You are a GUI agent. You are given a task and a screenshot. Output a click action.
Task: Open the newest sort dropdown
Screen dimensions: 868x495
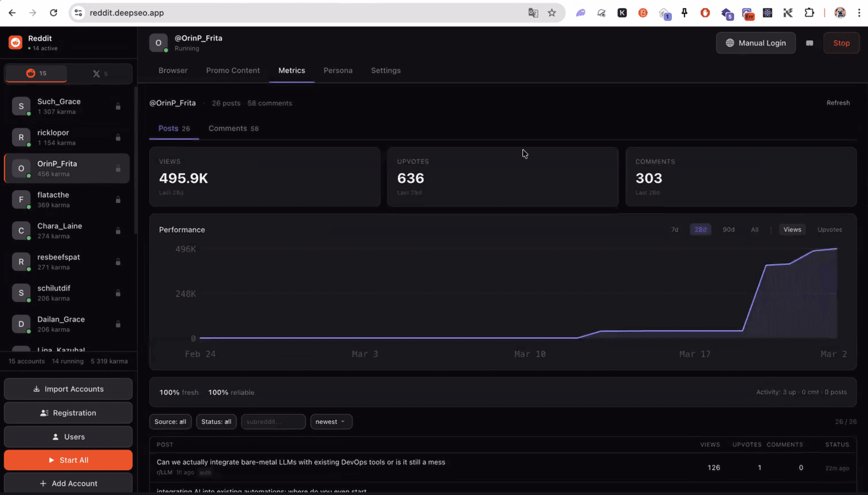click(330, 421)
